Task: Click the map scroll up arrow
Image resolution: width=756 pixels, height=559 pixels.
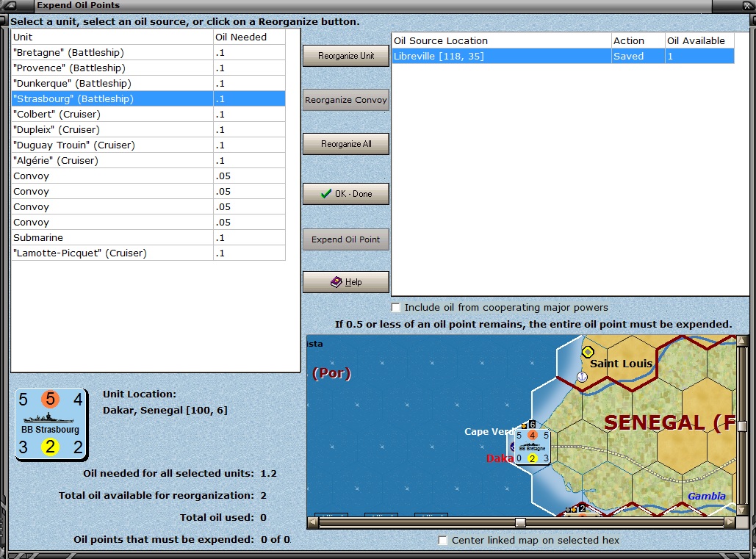Action: (742, 341)
